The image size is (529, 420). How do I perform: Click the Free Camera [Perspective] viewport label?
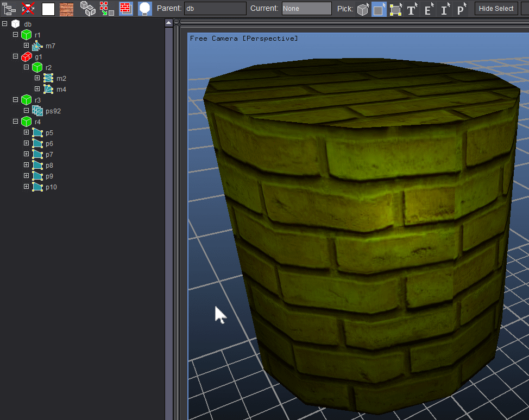[243, 39]
